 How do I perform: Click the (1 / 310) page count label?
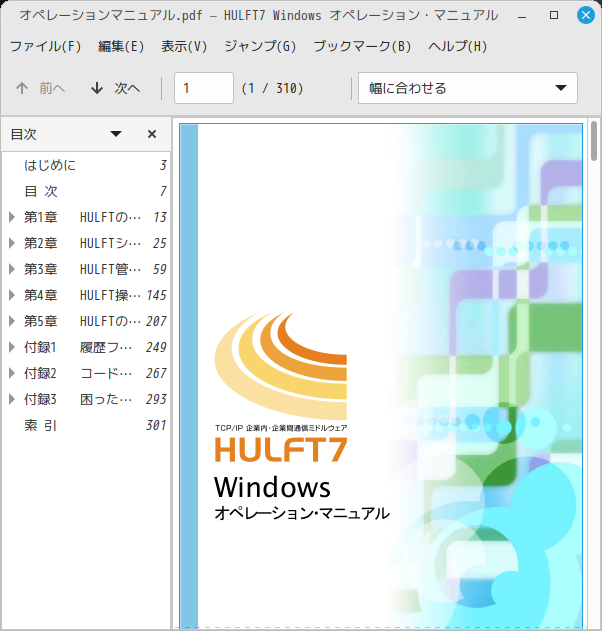272,88
